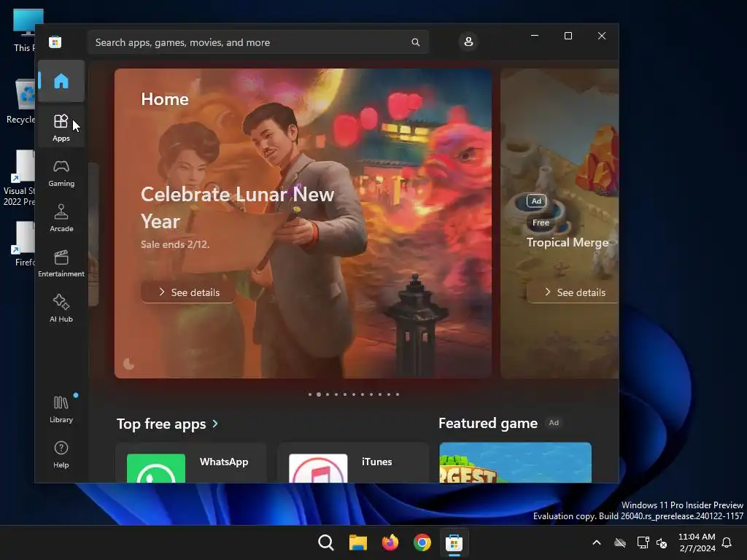Click the Featured game heading text
This screenshot has width=747, height=560.
488,423
